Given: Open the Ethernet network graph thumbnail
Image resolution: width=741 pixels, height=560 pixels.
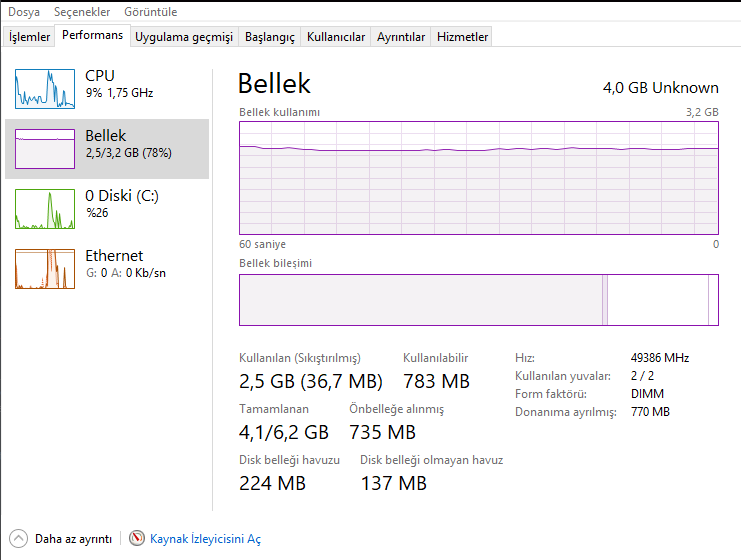Looking at the screenshot, I should [x=45, y=268].
